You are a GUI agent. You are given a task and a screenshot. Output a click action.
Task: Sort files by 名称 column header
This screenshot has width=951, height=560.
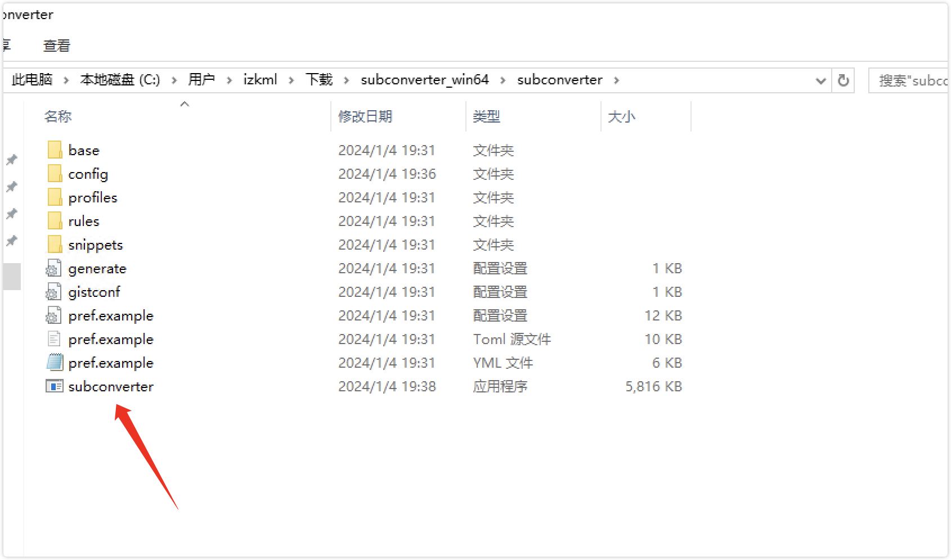58,116
